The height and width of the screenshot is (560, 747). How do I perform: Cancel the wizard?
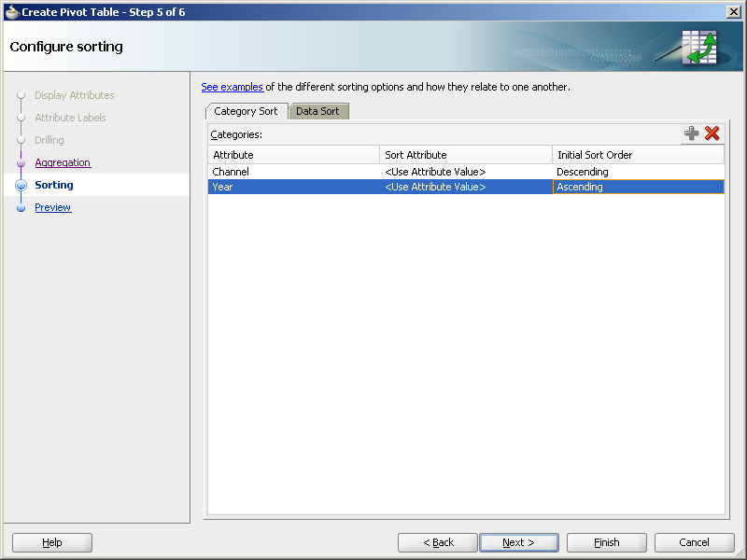tap(694, 542)
